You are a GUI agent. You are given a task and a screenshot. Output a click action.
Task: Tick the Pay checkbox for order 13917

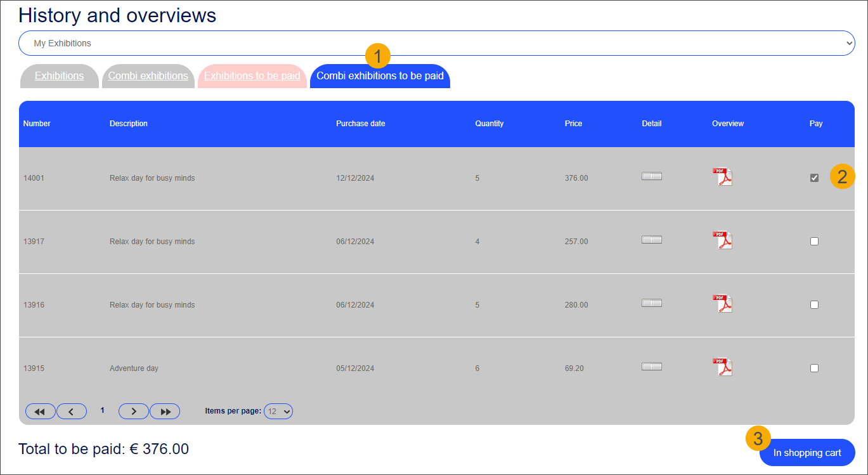coord(814,242)
